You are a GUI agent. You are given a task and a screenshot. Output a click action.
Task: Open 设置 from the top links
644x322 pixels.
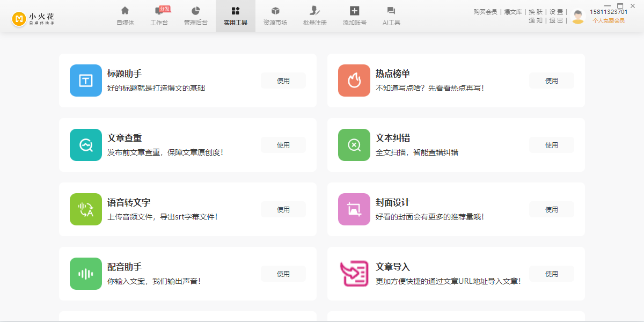[x=556, y=12]
